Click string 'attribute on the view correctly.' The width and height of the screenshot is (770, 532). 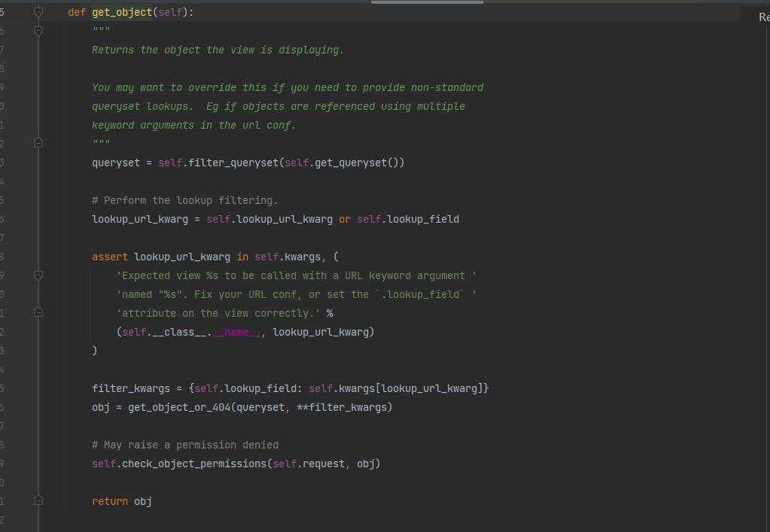(218, 313)
